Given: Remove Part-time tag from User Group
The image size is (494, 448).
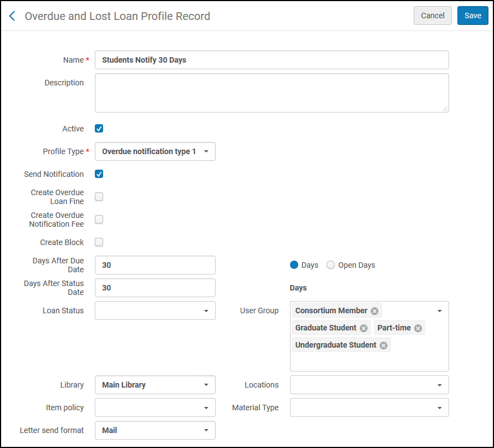Looking at the screenshot, I should pos(418,328).
